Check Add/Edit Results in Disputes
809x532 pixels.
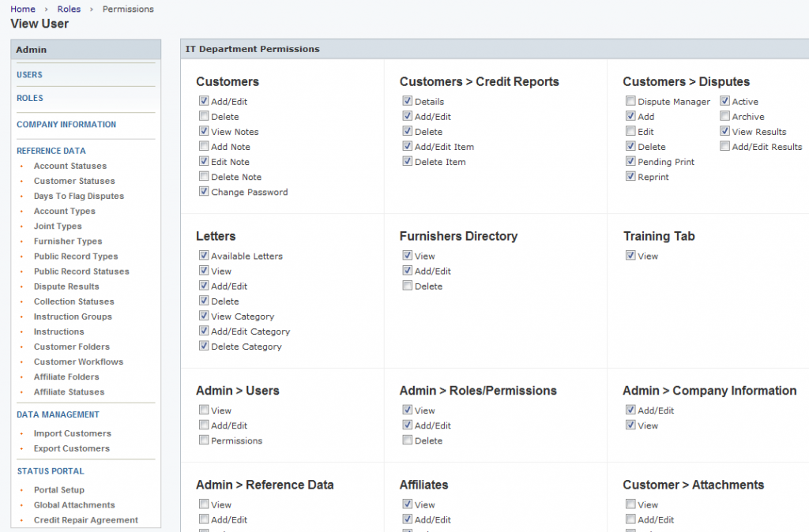[724, 147]
